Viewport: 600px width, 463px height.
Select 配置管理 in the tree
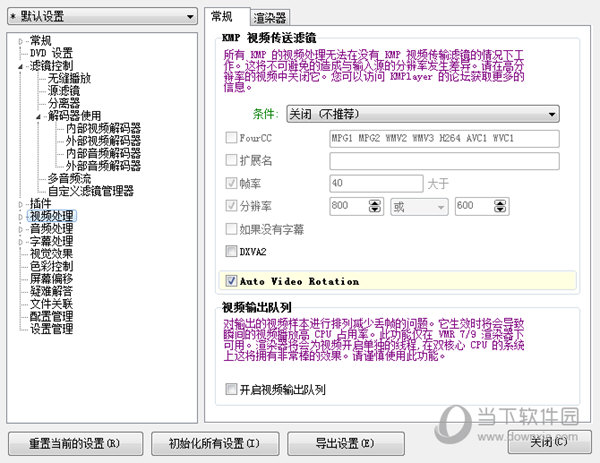pos(51,316)
